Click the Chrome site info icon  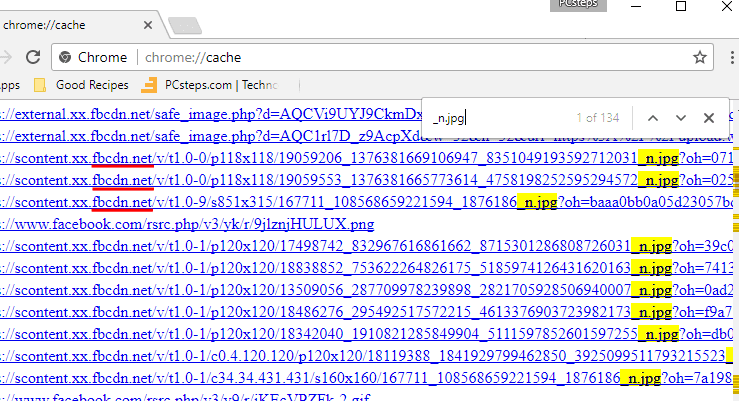pyautogui.click(x=65, y=57)
